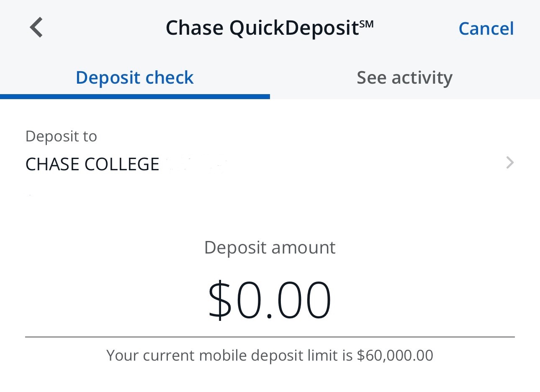This screenshot has height=392, width=540.
Task: Tap the line under the deposit amount
Action: pyautogui.click(x=270, y=337)
